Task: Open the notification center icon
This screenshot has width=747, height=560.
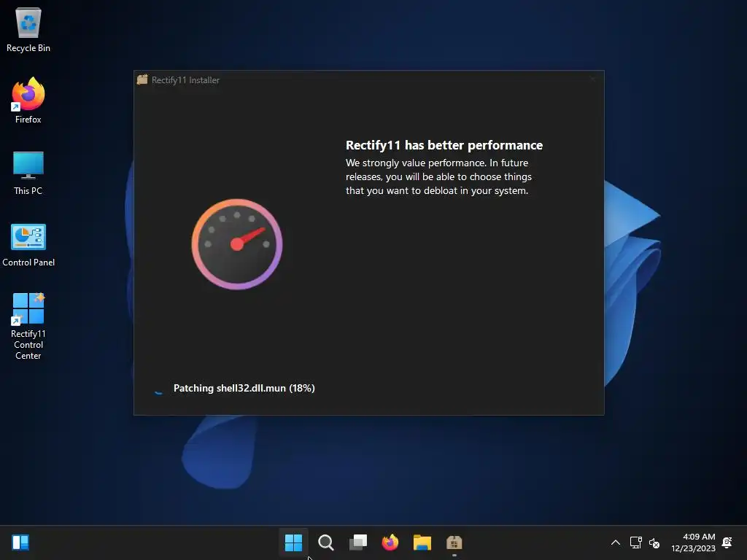Action: coord(727,542)
